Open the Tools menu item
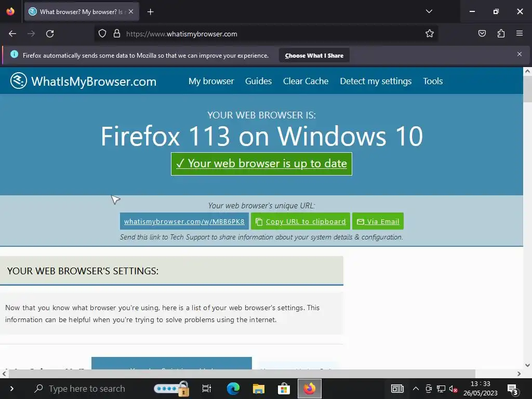 433,81
